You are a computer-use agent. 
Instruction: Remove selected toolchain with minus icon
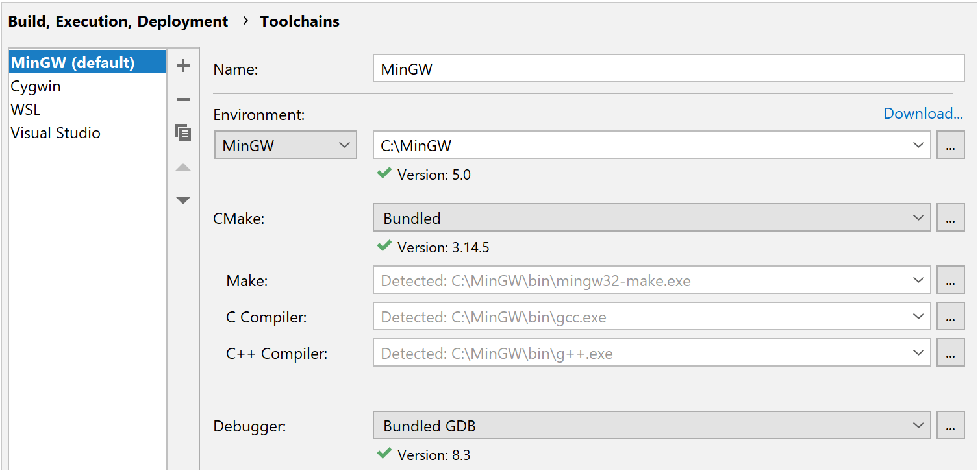pyautogui.click(x=183, y=99)
